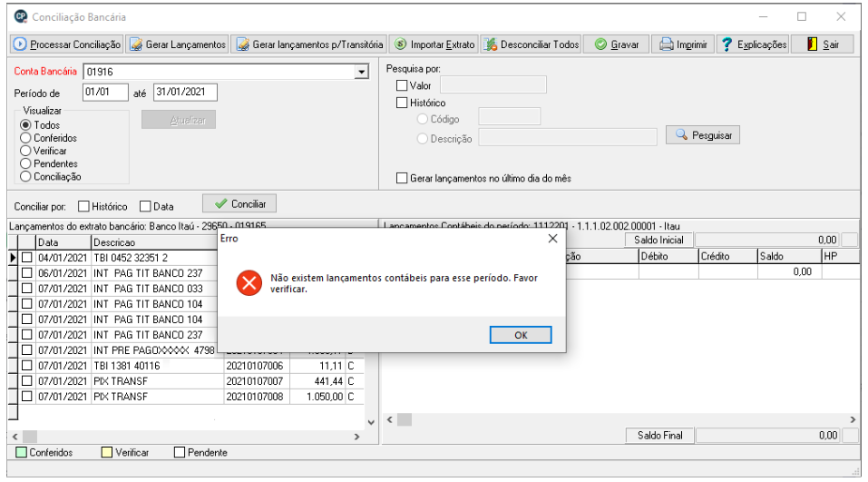Click the Débito column header
The height and width of the screenshot is (482, 868).
tap(668, 257)
